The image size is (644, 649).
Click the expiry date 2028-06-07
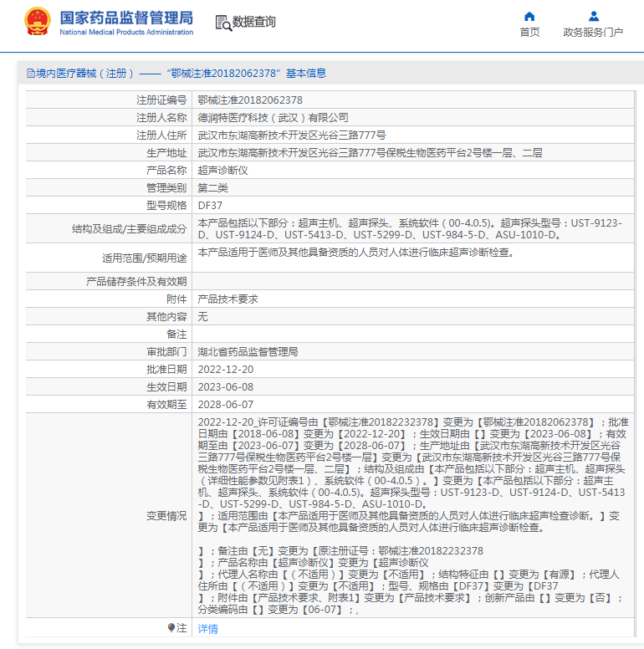[225, 404]
